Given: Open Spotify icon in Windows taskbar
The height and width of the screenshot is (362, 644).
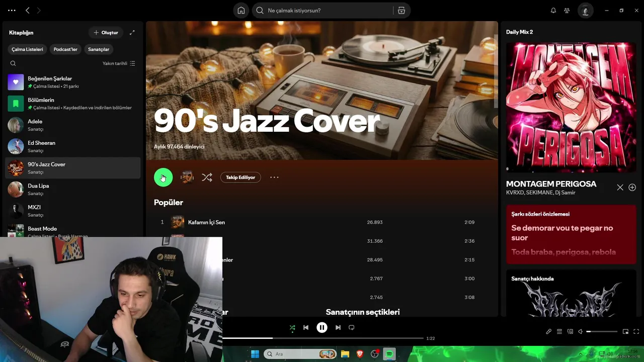Looking at the screenshot, I should click(389, 354).
